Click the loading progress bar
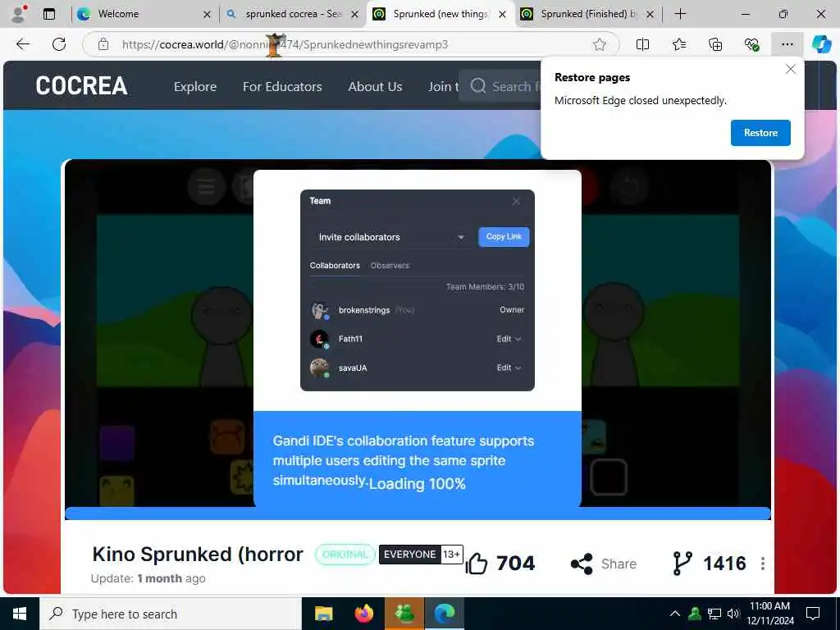840x630 pixels. (418, 514)
